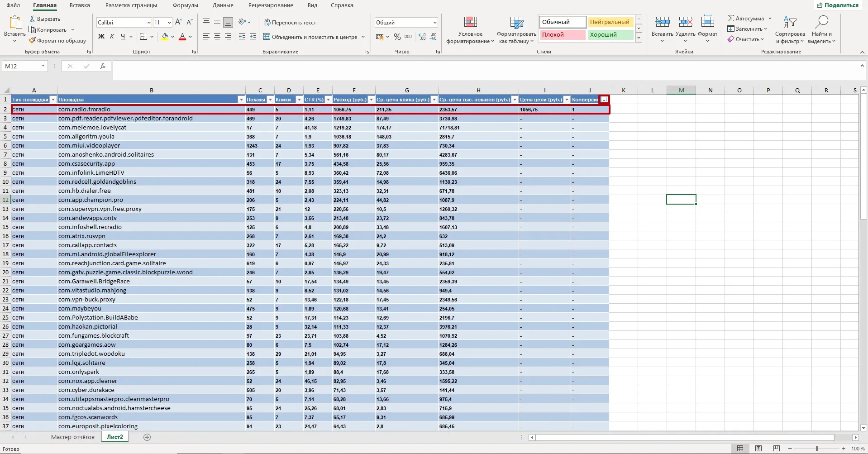
Task: Click Format as Table icon
Action: 516,23
